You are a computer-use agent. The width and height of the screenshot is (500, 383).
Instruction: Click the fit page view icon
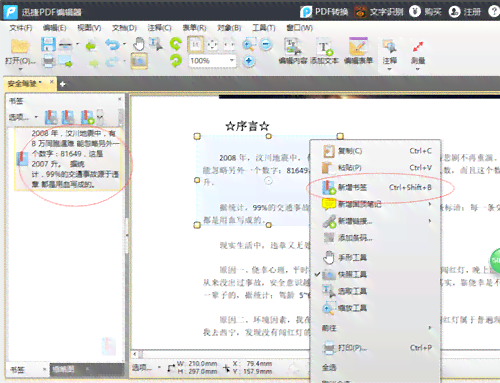click(x=212, y=45)
